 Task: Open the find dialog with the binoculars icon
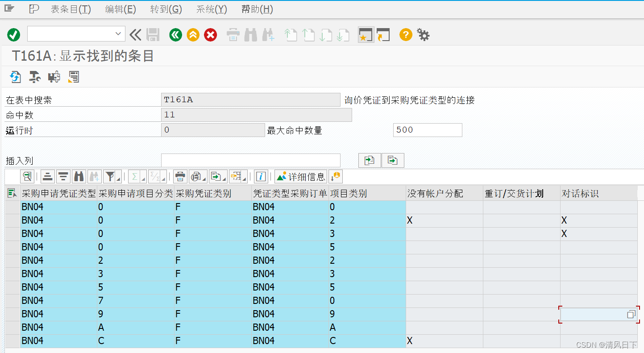79,176
